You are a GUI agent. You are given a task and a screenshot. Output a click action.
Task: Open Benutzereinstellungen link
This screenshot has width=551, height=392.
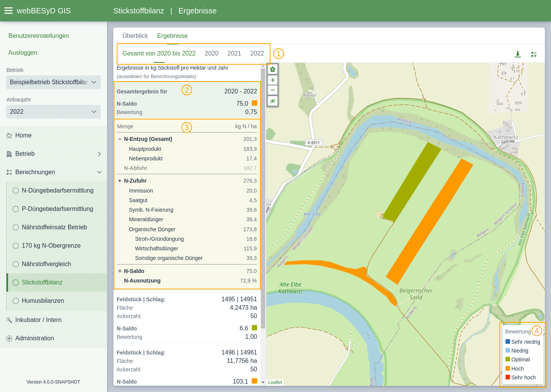click(x=39, y=36)
